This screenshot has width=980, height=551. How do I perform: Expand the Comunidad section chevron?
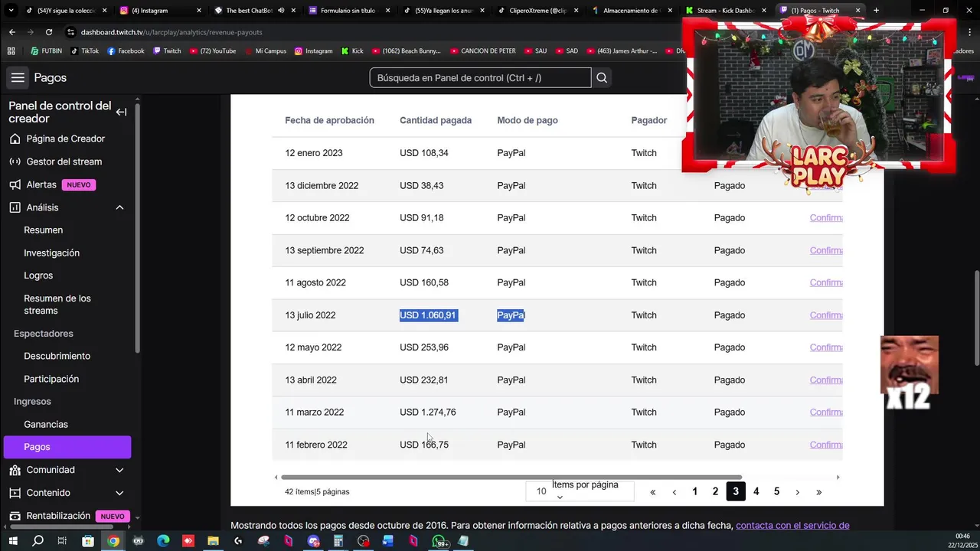[x=119, y=470]
